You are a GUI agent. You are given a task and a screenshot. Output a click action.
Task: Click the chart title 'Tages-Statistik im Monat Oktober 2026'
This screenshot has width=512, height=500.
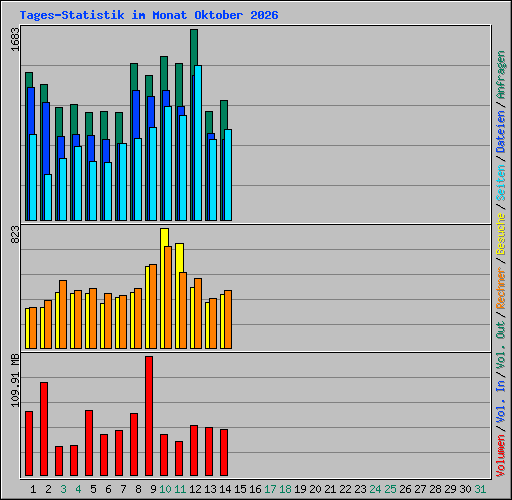tap(149, 15)
